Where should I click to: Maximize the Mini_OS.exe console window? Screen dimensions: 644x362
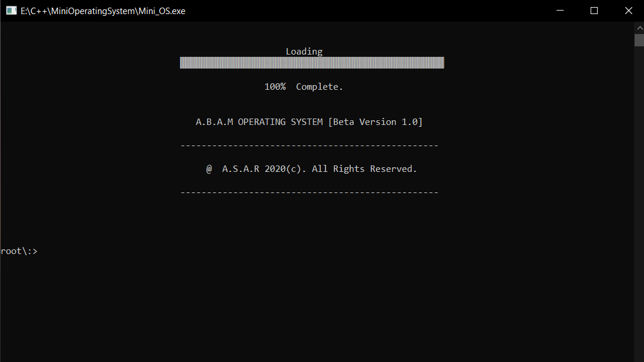(594, 11)
